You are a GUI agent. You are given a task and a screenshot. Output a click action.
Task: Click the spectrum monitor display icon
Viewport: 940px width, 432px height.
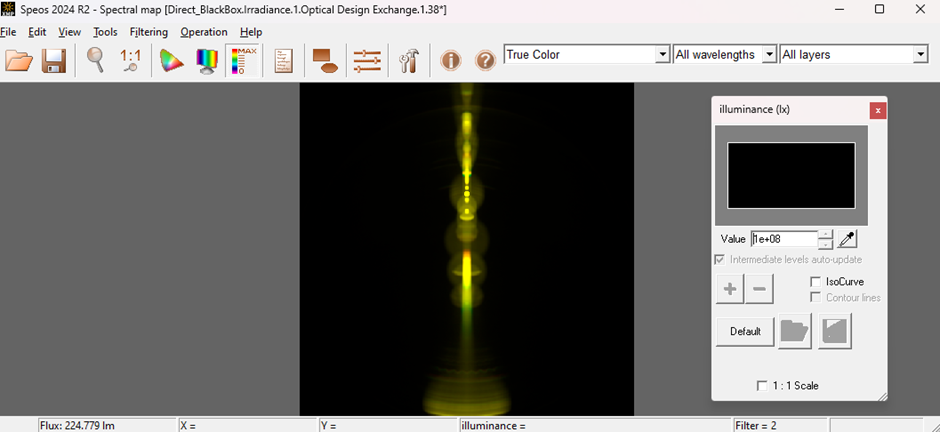(x=207, y=61)
